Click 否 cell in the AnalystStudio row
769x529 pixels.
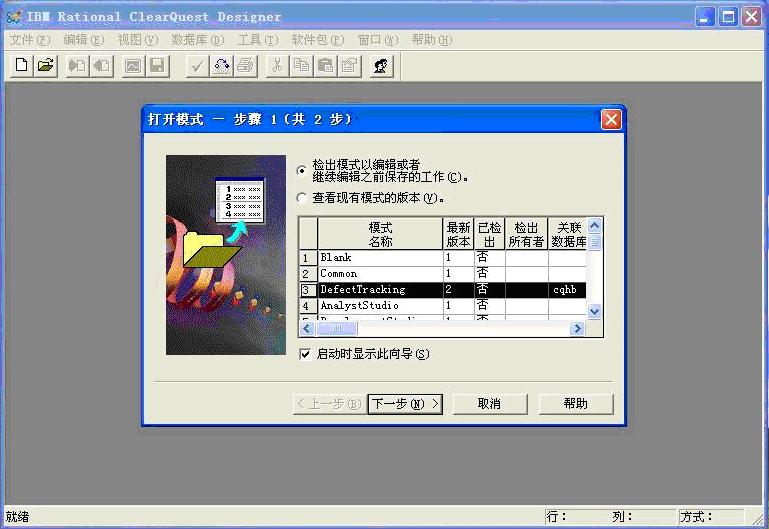tap(489, 306)
